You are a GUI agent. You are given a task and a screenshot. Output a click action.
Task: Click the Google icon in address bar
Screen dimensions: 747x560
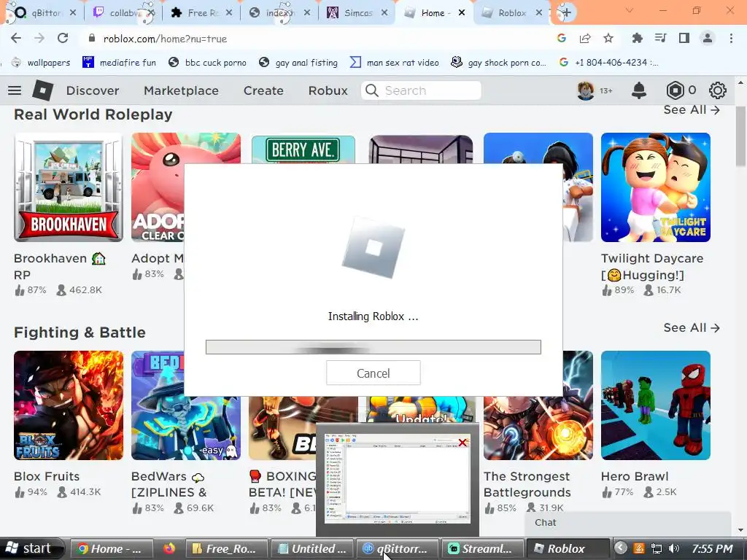[562, 39]
